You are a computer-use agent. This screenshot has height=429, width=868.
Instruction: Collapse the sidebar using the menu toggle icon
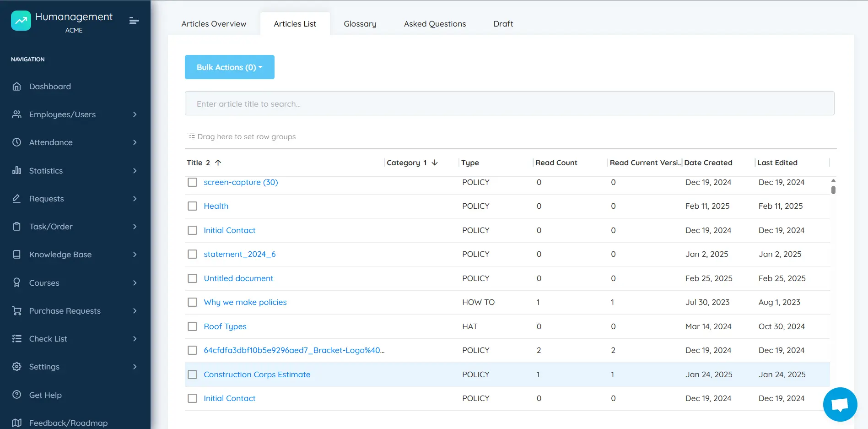134,21
